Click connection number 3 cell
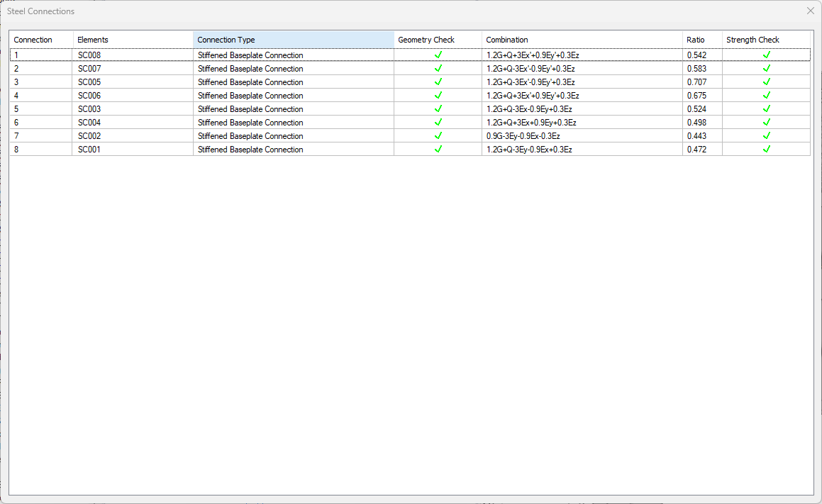The image size is (822, 504). pos(41,82)
